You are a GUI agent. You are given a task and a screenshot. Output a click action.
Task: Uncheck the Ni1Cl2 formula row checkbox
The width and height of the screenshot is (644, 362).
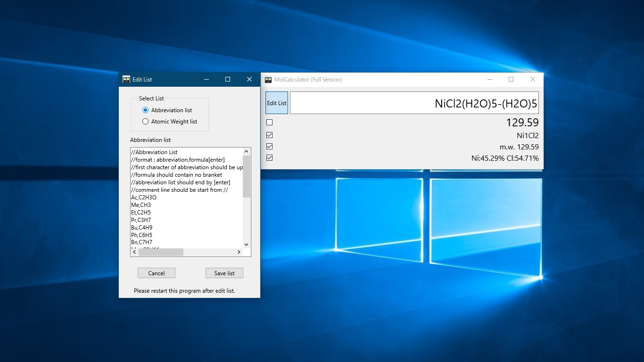pyautogui.click(x=270, y=135)
